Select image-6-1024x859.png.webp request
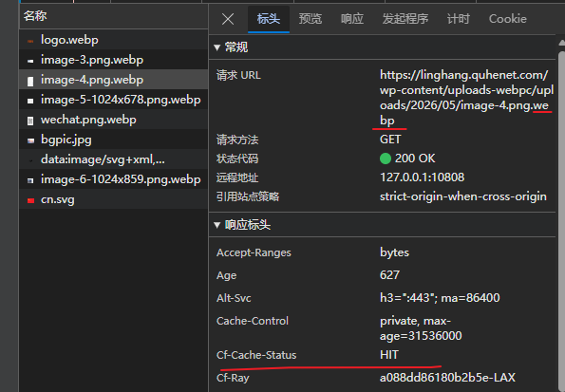The height and width of the screenshot is (392, 565). (114, 179)
